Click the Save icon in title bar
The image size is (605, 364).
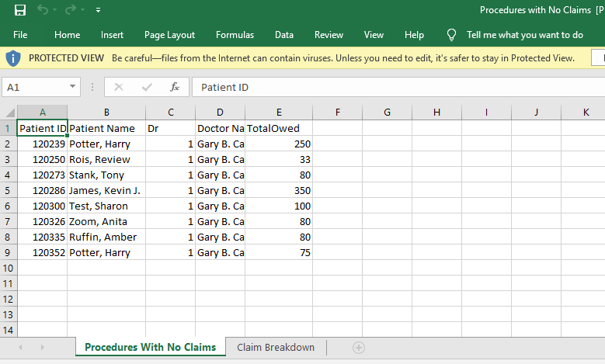[20, 10]
